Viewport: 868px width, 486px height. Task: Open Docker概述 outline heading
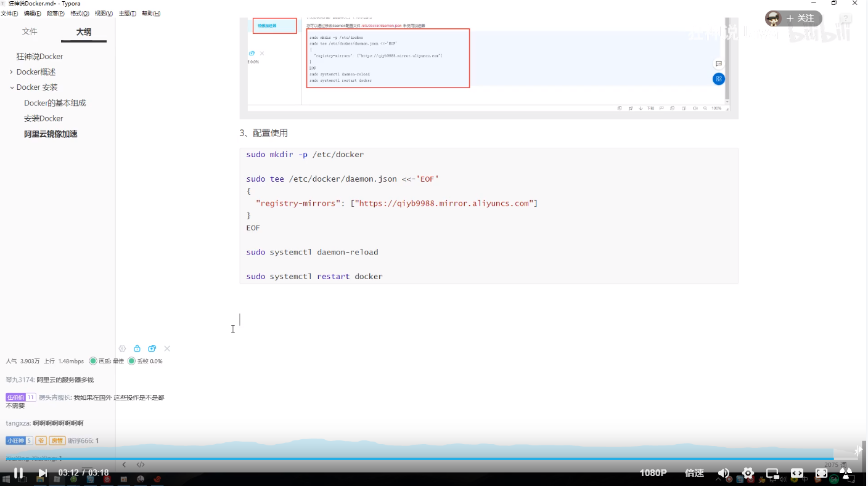[36, 72]
